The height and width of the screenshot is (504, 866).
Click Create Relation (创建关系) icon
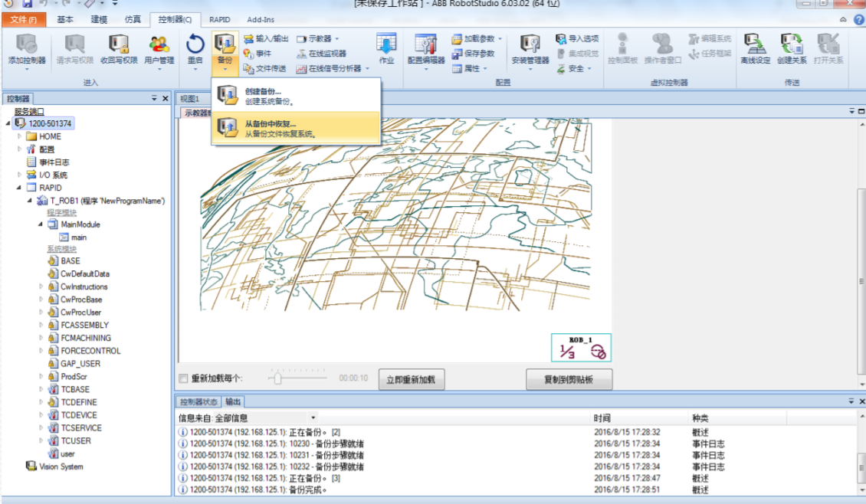[x=792, y=50]
